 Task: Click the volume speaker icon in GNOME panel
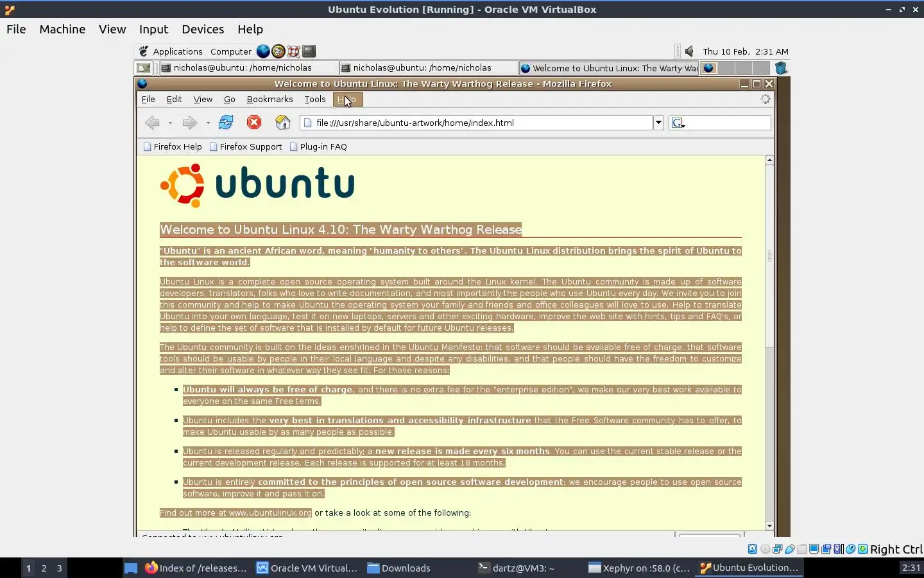pyautogui.click(x=689, y=51)
